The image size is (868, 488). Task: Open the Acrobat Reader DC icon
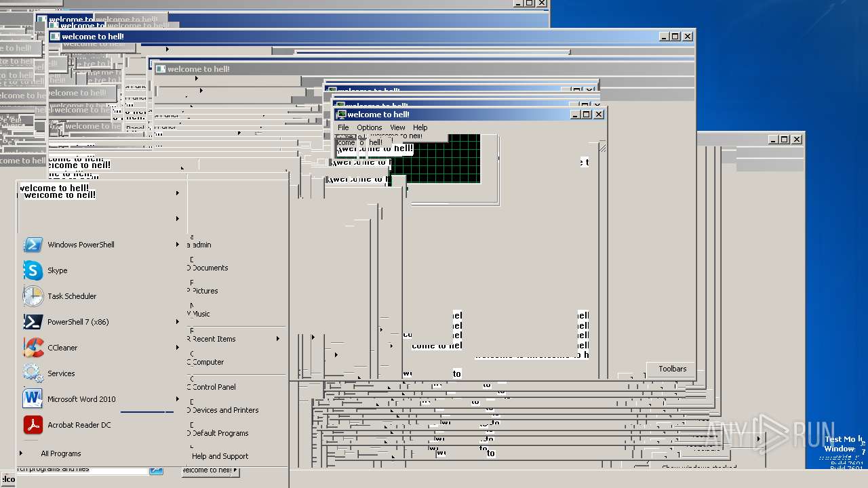[x=33, y=425]
